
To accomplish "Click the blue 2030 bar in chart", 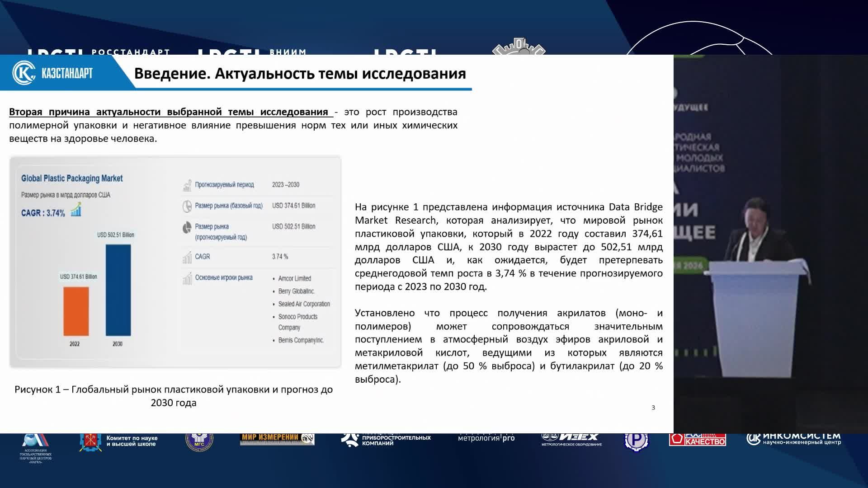I will point(118,290).
